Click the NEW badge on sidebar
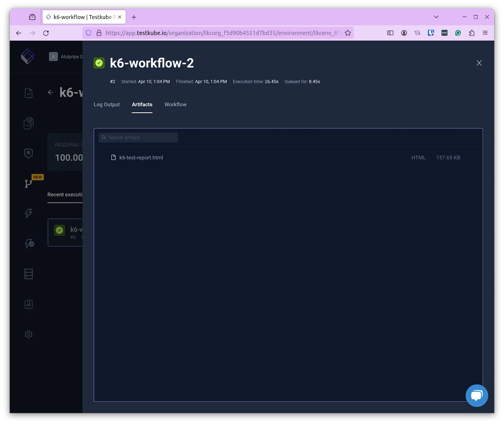Viewport: 504px width, 424px height. [37, 177]
